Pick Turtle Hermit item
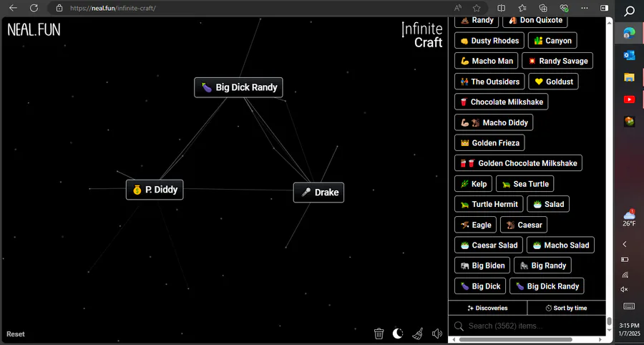Viewport: 644px width, 345px height. pos(489,204)
